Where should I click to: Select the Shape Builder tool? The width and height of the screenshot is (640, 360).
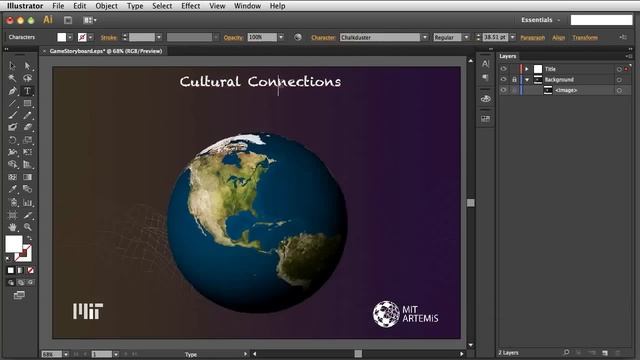pyautogui.click(x=12, y=164)
